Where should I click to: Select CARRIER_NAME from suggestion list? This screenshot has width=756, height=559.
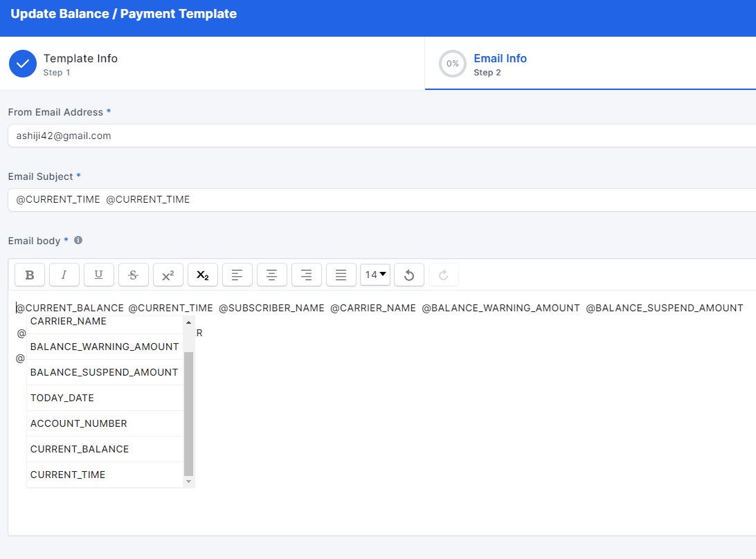(105, 322)
